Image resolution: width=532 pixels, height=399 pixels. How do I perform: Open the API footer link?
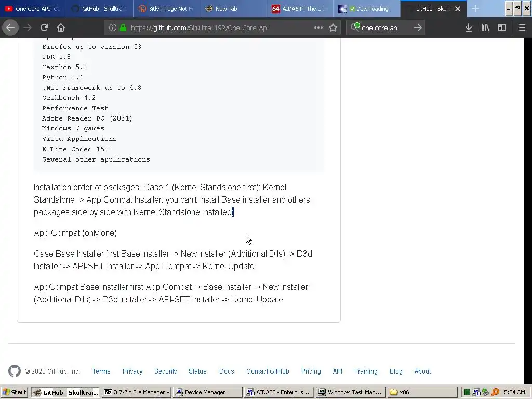[337, 371]
